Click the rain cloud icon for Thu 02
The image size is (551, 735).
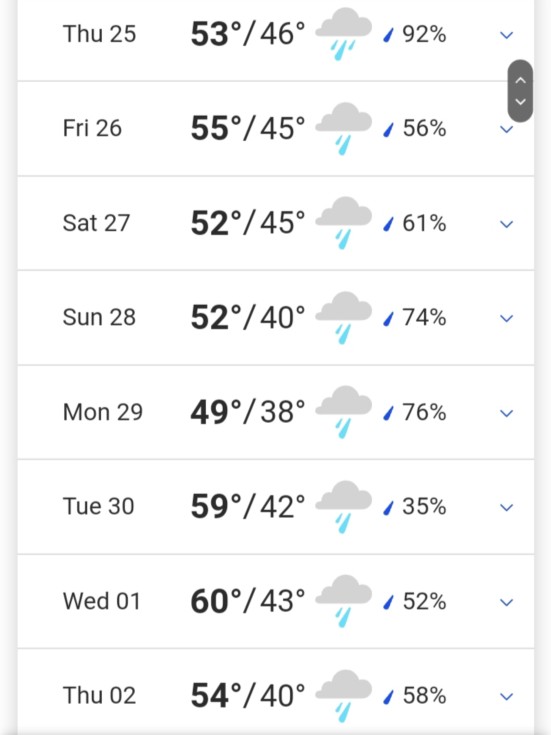(343, 696)
